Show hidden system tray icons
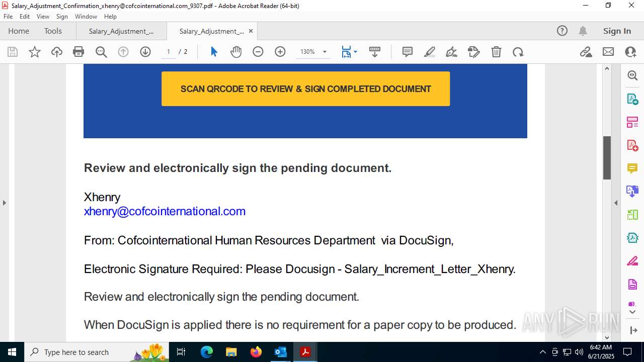644x362 pixels. [542, 352]
